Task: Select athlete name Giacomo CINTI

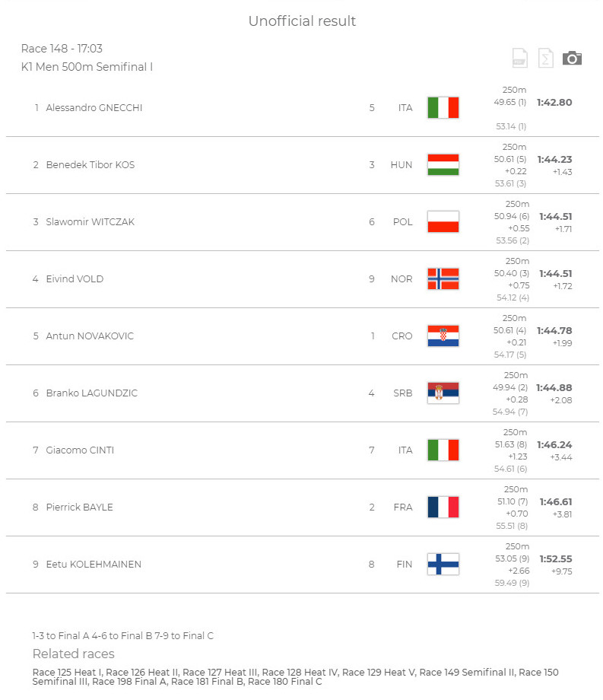Action: tap(80, 450)
